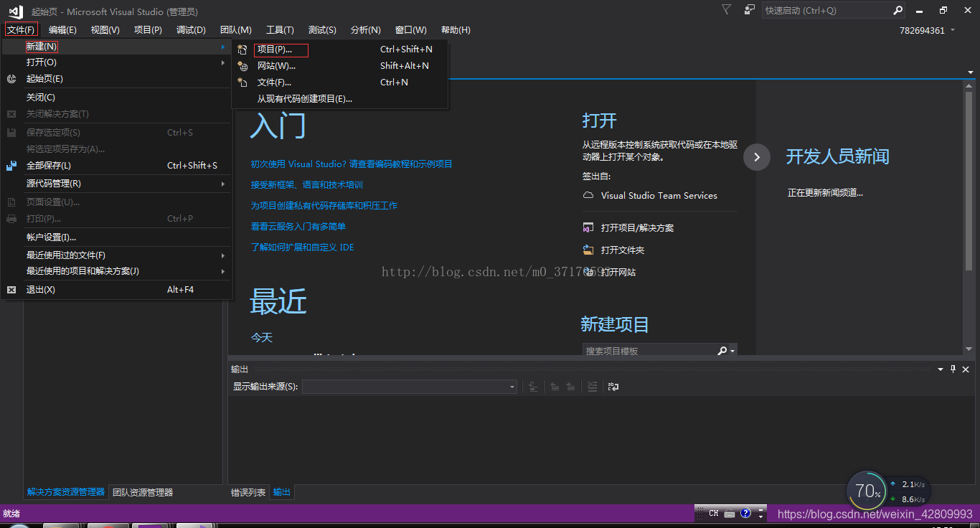Click the CH language indicator
Viewport: 980px width, 528px height.
tap(713, 514)
